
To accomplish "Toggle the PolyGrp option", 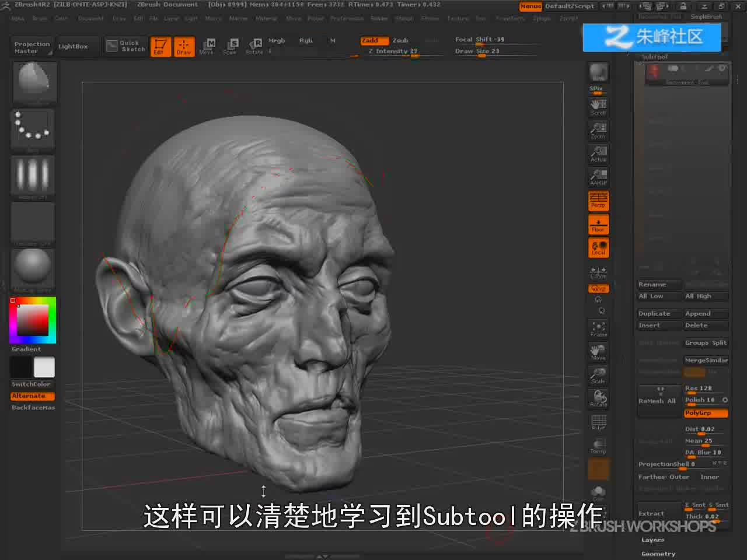I will pyautogui.click(x=706, y=413).
